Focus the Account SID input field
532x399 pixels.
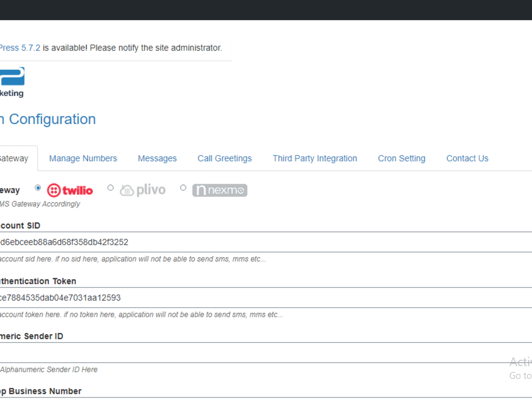pyautogui.click(x=266, y=242)
